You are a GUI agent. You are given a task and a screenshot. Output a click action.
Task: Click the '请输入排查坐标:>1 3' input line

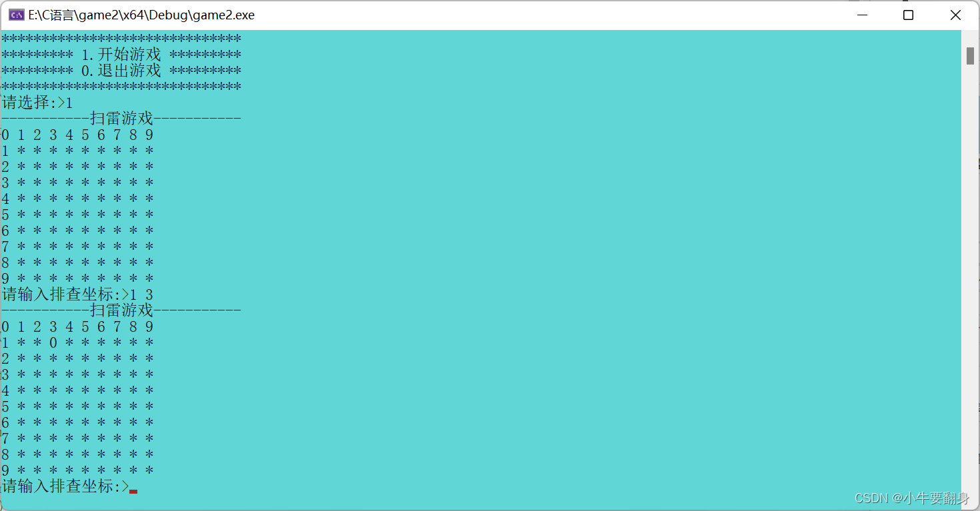pyautogui.click(x=77, y=294)
